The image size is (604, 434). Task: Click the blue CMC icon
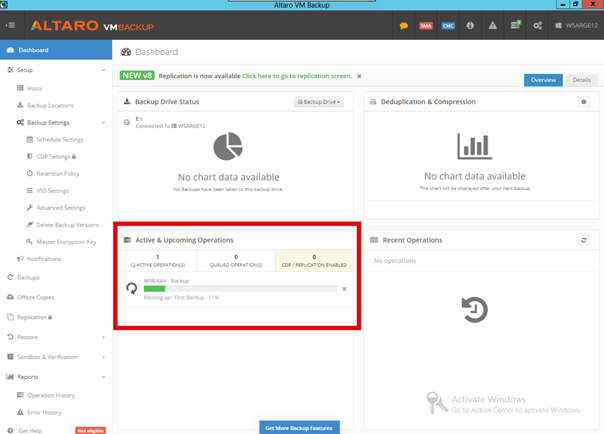click(448, 26)
